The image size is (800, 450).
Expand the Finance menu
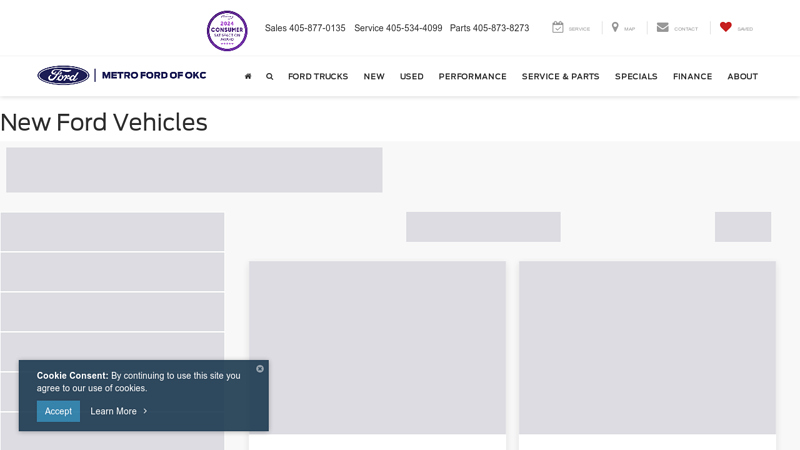point(692,76)
